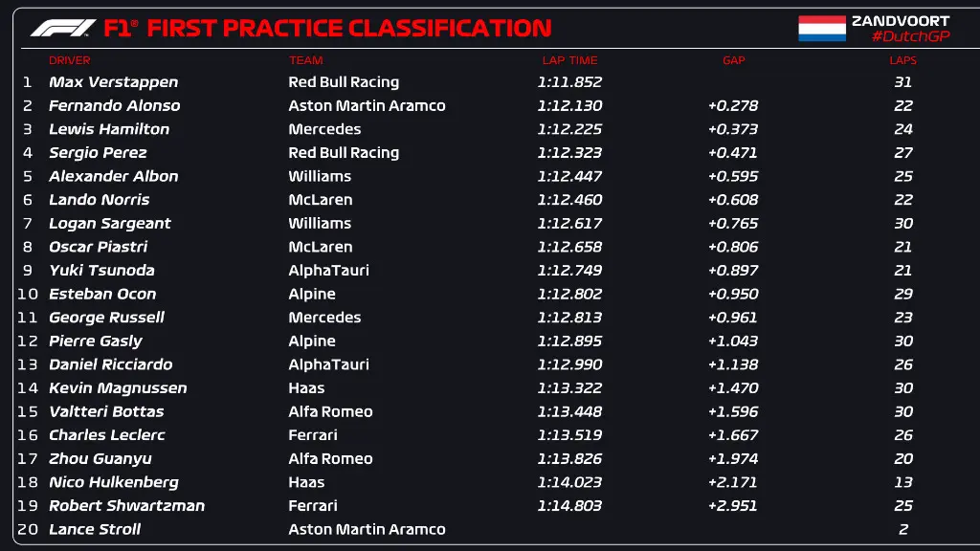The image size is (980, 551).
Task: Select the DRIVER column header
Action: coord(70,60)
